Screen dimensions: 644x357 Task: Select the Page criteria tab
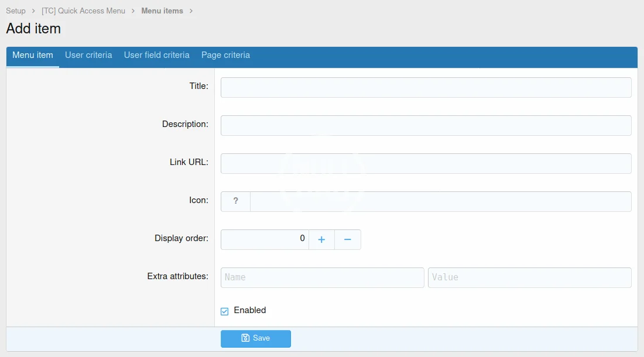coord(225,55)
